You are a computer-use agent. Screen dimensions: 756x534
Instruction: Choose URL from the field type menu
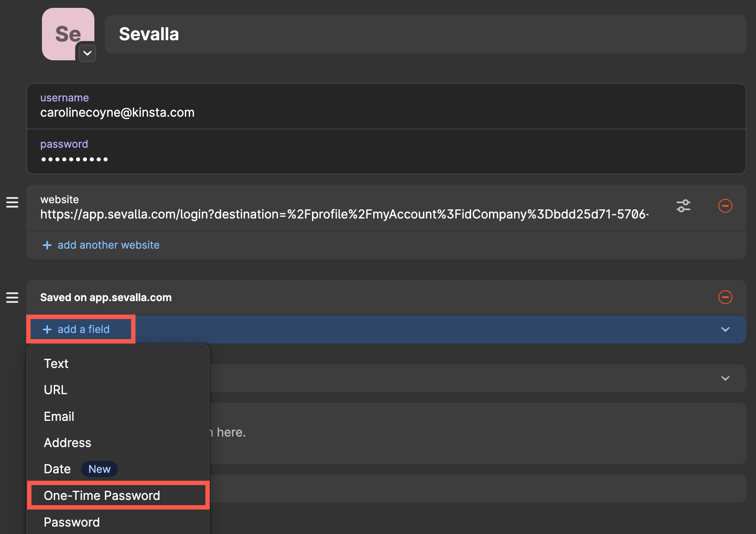pos(118,390)
